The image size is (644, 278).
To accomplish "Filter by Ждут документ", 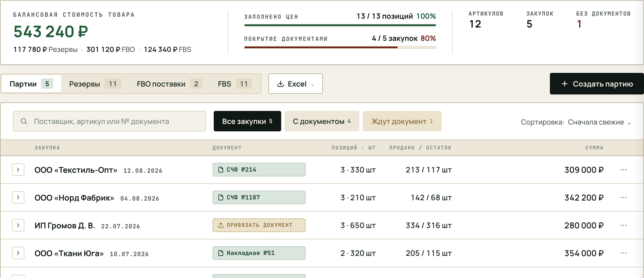I will (402, 121).
